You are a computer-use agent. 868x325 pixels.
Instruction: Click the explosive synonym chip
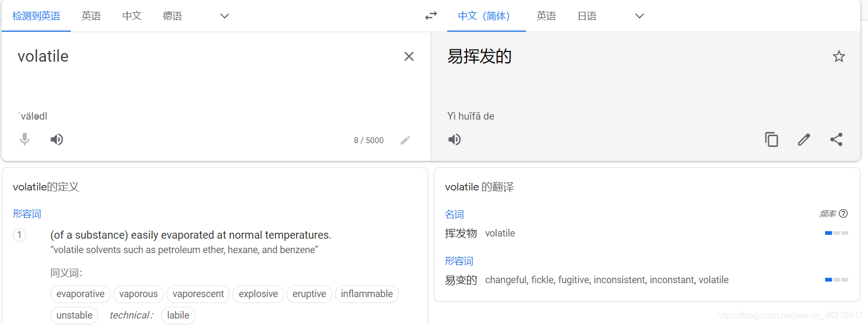[x=258, y=294]
